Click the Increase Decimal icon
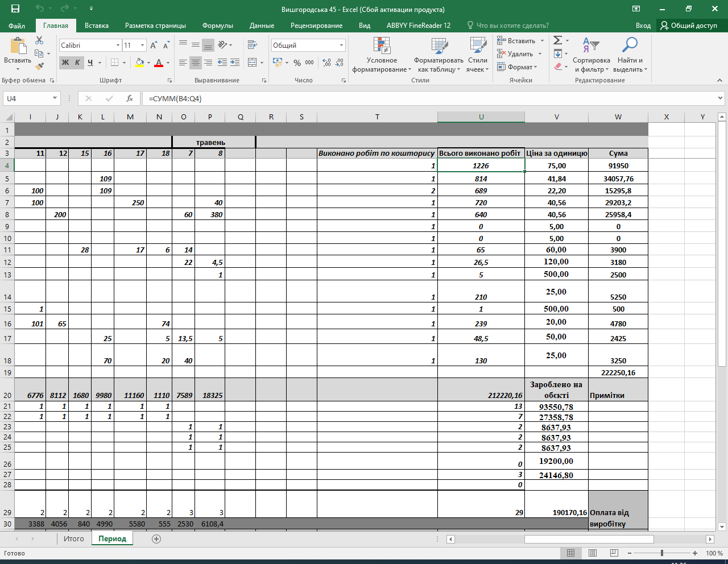Viewport: 728px width, 564px height. (x=326, y=63)
